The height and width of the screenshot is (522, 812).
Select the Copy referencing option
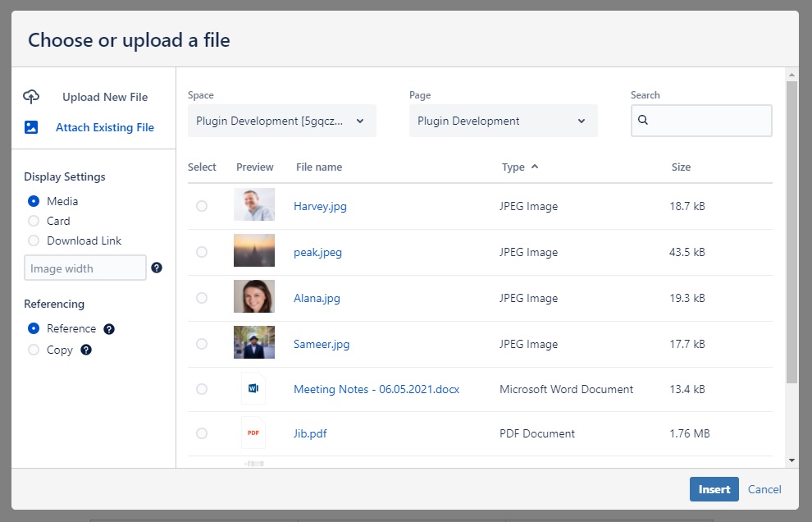(34, 350)
